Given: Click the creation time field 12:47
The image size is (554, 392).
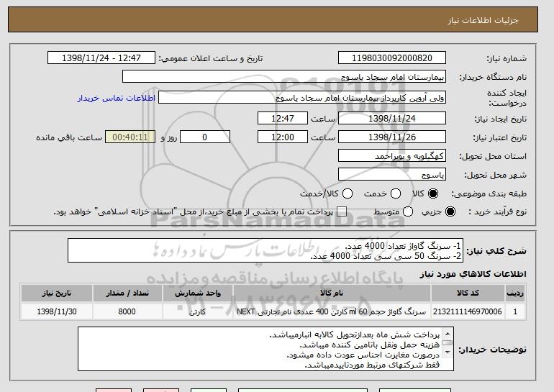Looking at the screenshot, I should click(x=283, y=118).
